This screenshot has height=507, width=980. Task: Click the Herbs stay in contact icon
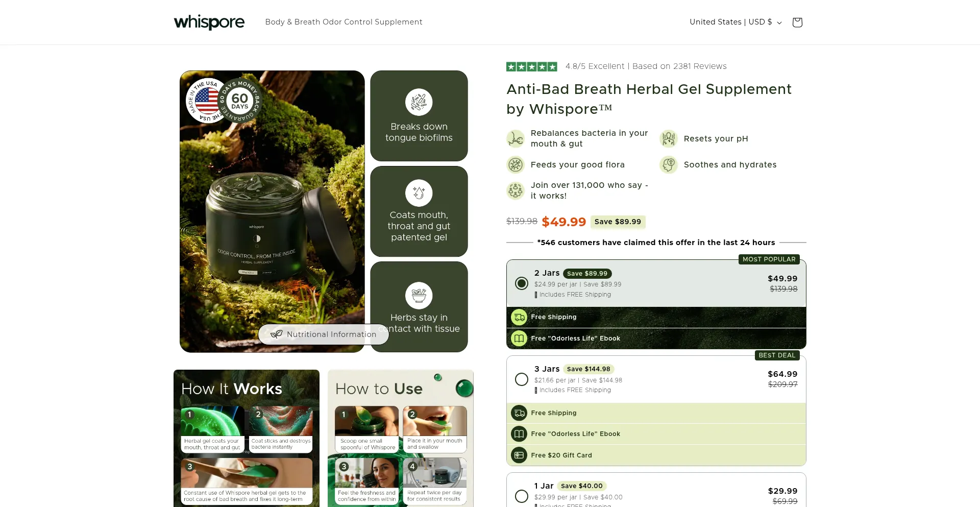click(419, 296)
